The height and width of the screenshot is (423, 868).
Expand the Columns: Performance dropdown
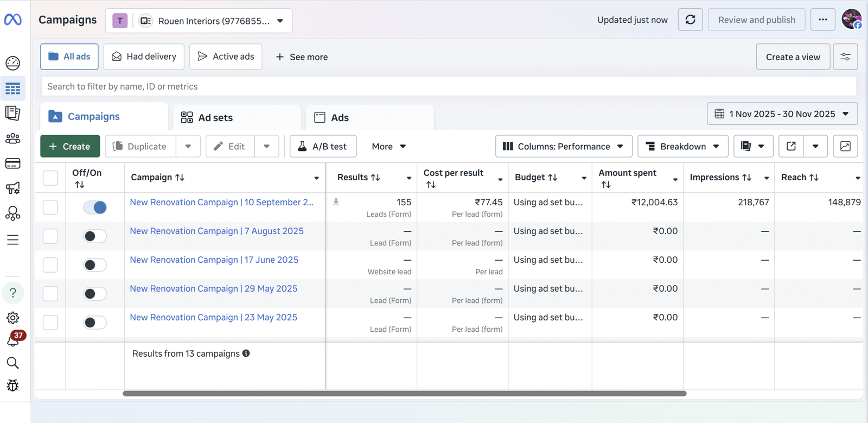point(563,147)
